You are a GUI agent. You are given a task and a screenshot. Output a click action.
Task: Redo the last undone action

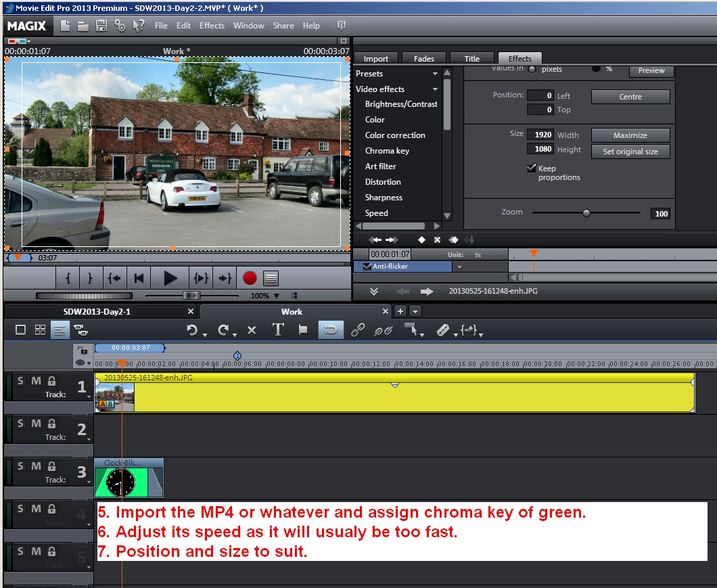(223, 330)
